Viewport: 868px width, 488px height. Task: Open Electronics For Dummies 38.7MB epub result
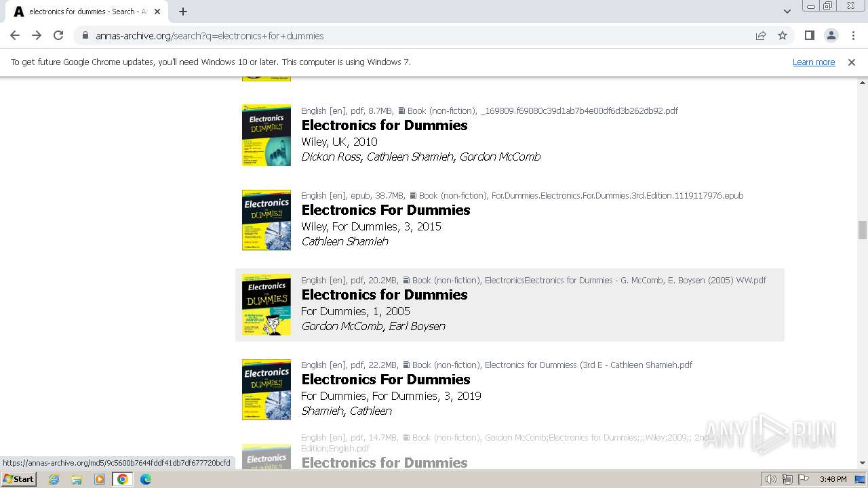click(x=386, y=210)
